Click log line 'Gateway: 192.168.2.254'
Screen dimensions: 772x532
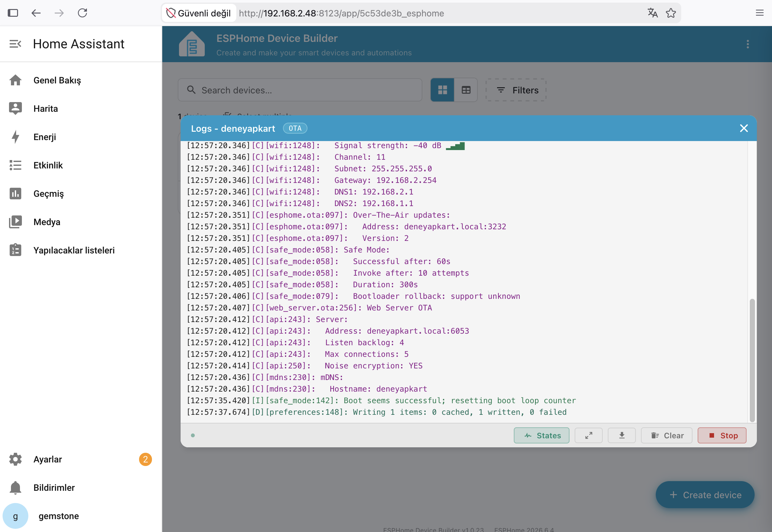point(311,180)
